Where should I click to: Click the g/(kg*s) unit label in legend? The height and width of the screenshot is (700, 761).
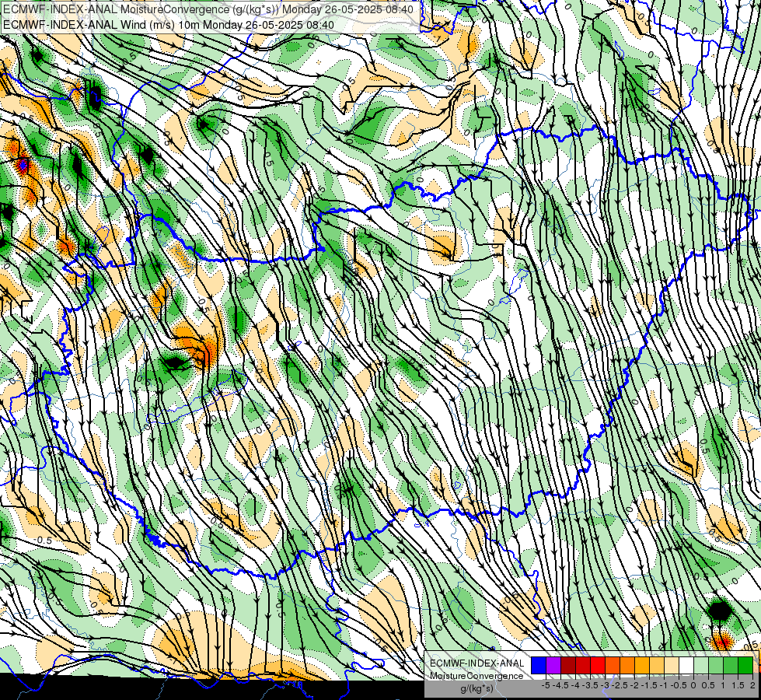coord(476,688)
